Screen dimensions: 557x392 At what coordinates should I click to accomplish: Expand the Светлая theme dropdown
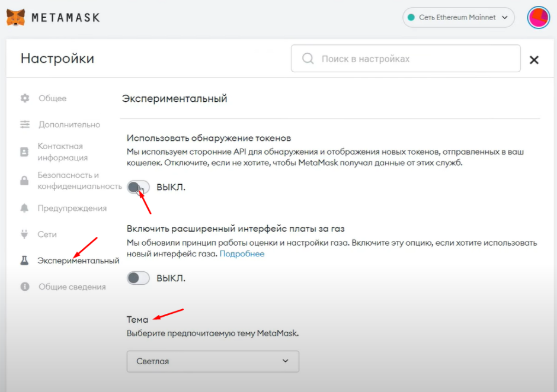coord(213,361)
